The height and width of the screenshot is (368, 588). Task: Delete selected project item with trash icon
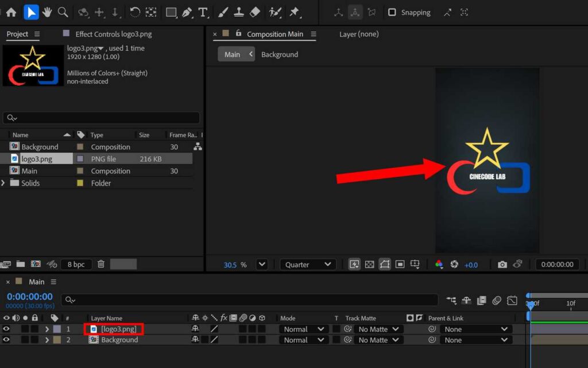click(101, 264)
